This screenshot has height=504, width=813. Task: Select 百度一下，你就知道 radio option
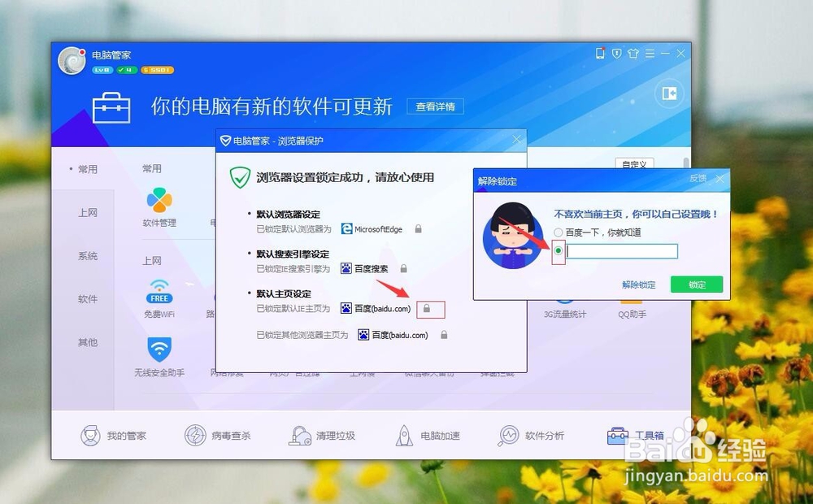pos(558,232)
